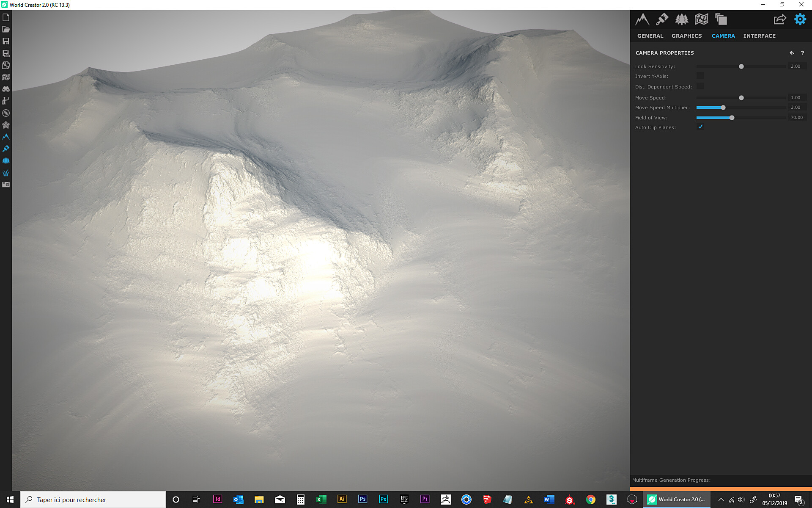Click the reset arrow in Camera Properties
812x508 pixels.
pyautogui.click(x=792, y=52)
